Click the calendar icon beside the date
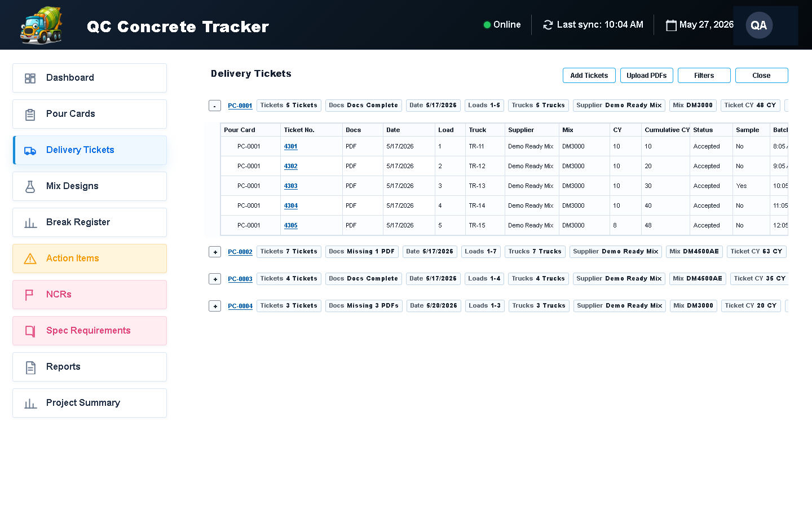This screenshot has height=508, width=812. 671,25
